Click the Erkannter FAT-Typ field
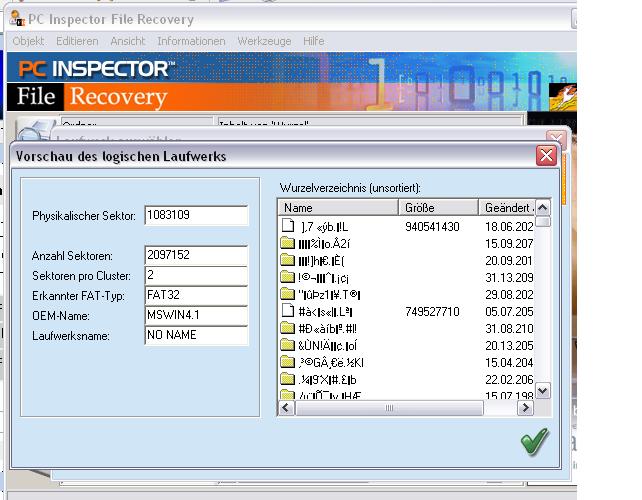The height and width of the screenshot is (500, 642). point(196,296)
